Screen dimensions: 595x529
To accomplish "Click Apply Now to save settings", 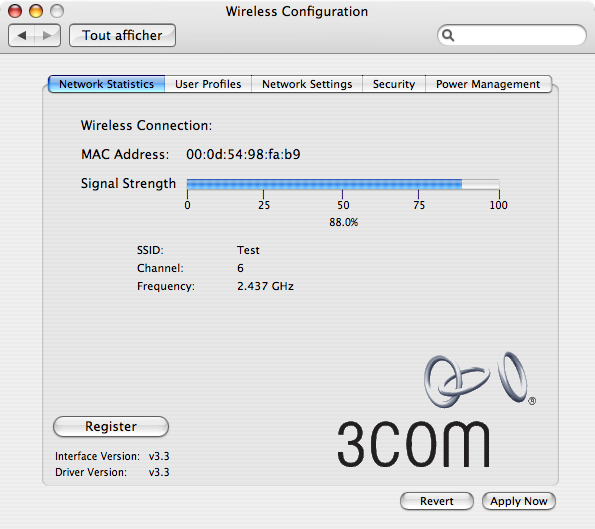I will tap(519, 501).
